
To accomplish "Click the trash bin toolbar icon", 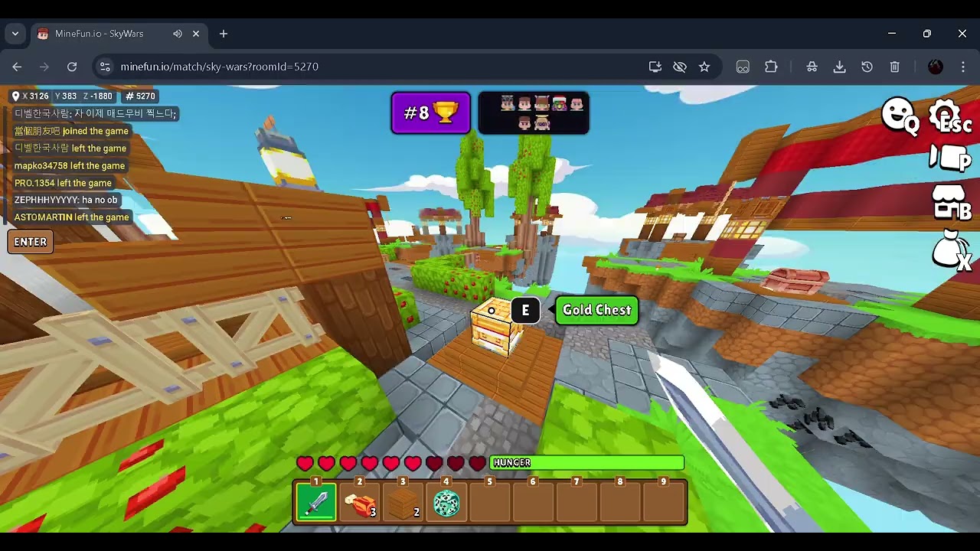I will pos(895,67).
